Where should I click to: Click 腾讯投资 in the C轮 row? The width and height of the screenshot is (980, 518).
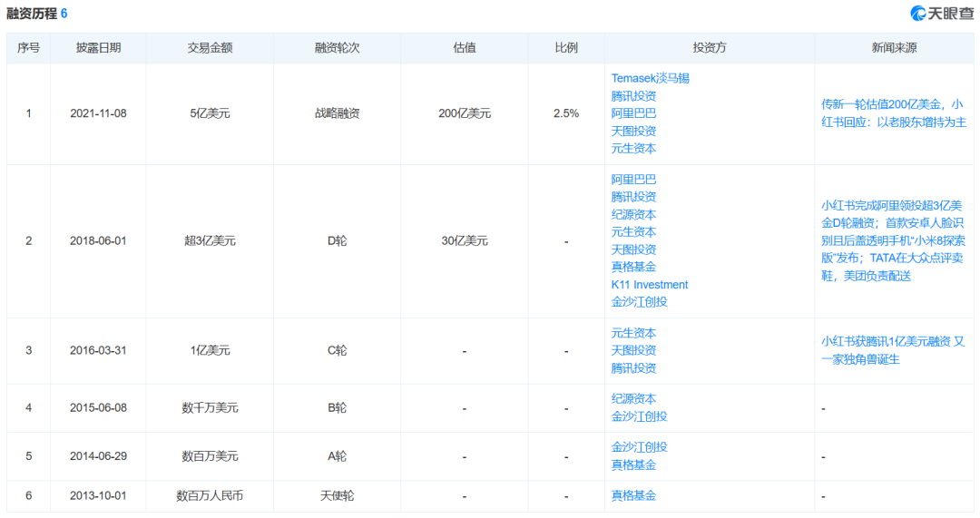point(633,368)
